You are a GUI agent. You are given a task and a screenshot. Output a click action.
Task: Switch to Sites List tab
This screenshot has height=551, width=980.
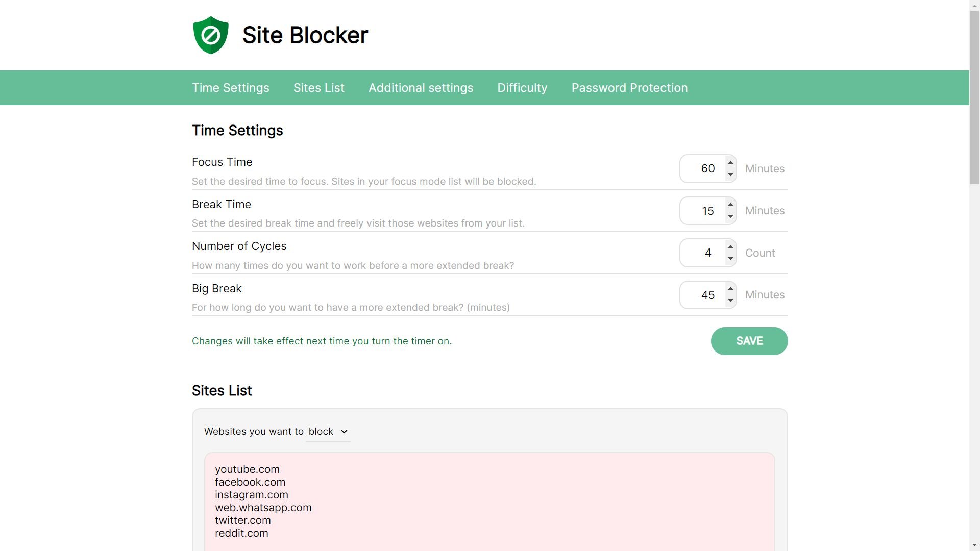[318, 88]
